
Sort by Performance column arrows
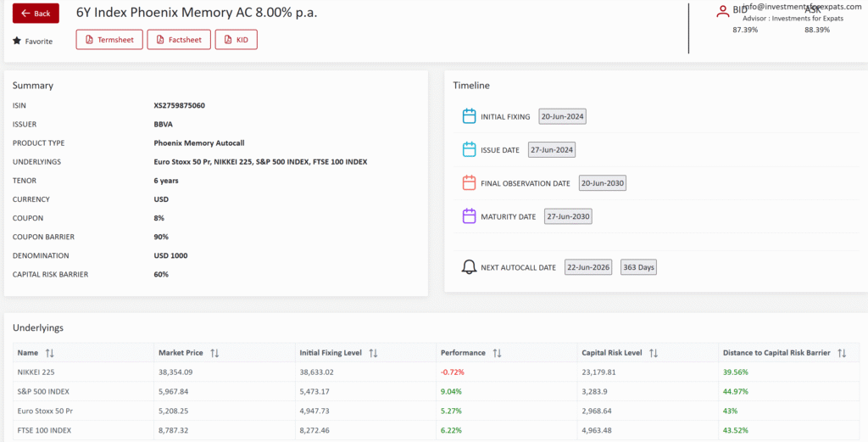pos(497,353)
